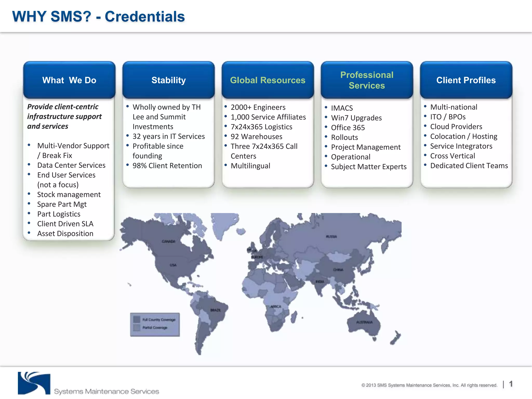Click the CANADA label on map

[169, 241]
